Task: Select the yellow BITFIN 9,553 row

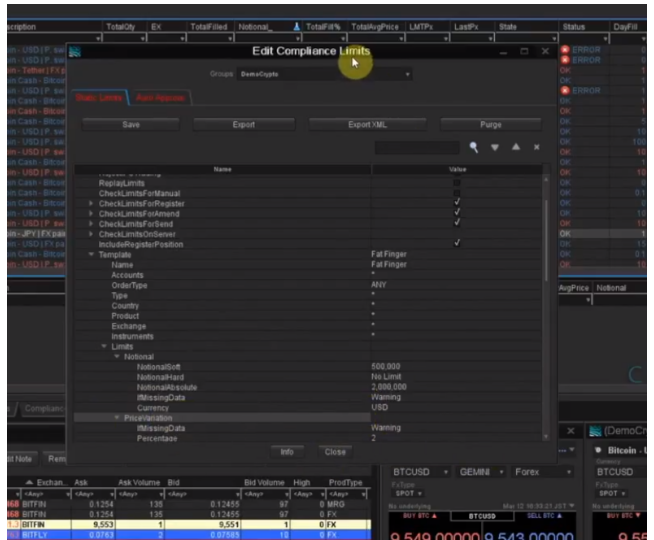Action: click(x=189, y=525)
